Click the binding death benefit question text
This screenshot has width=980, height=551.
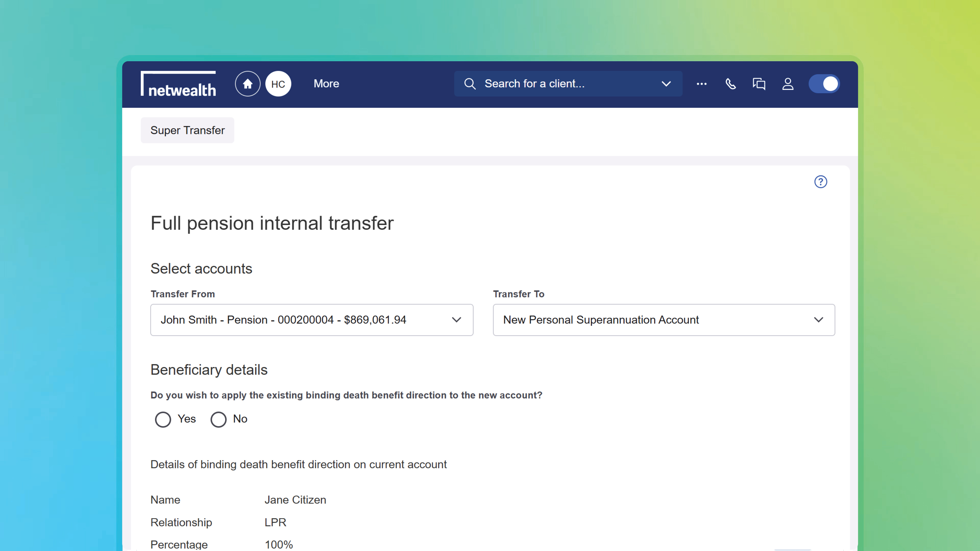pos(346,395)
